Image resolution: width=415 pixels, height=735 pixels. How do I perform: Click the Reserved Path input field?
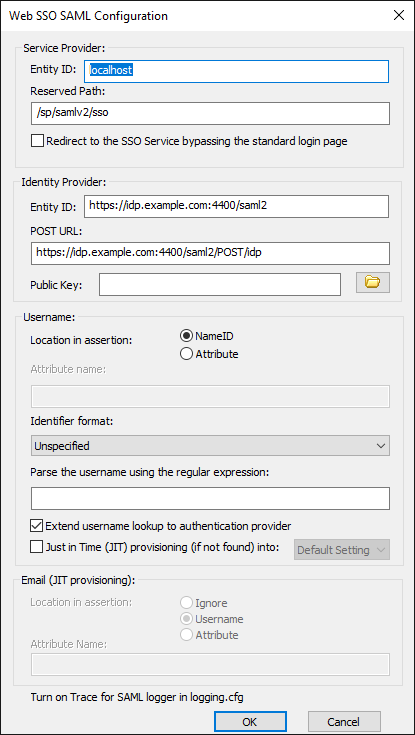coord(210,113)
